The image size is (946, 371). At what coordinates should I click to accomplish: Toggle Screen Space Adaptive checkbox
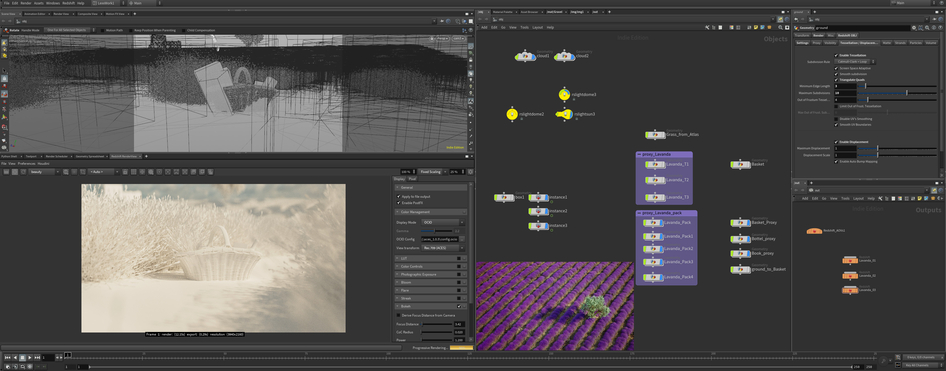[836, 68]
